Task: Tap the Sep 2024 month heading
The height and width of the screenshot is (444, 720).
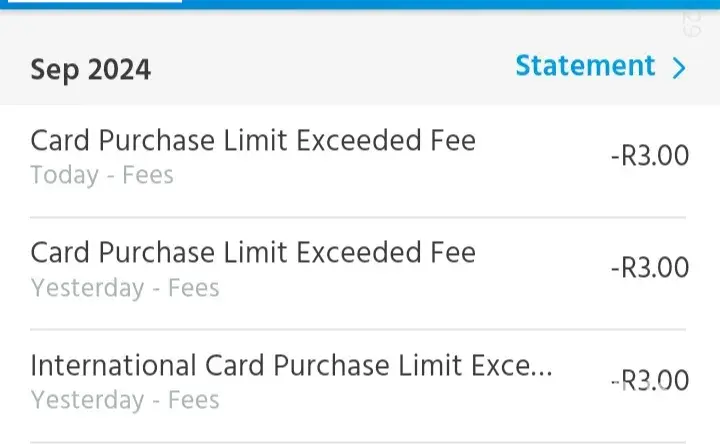Action: pos(90,70)
